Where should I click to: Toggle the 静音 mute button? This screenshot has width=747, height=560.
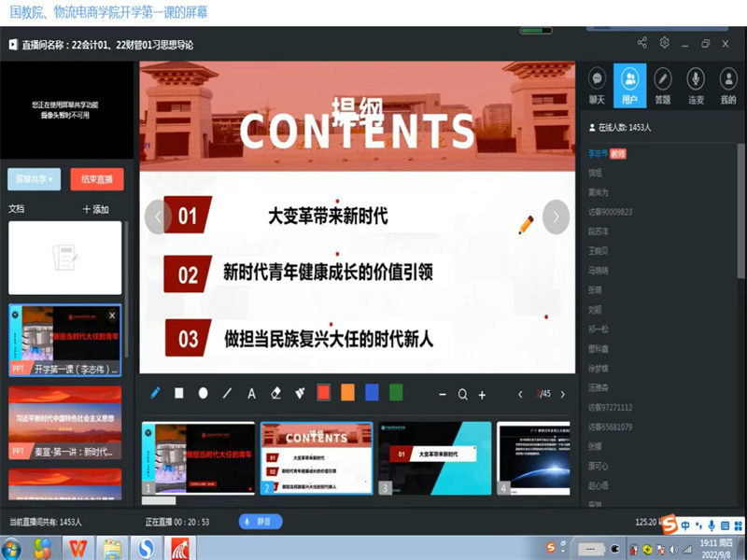click(x=261, y=523)
